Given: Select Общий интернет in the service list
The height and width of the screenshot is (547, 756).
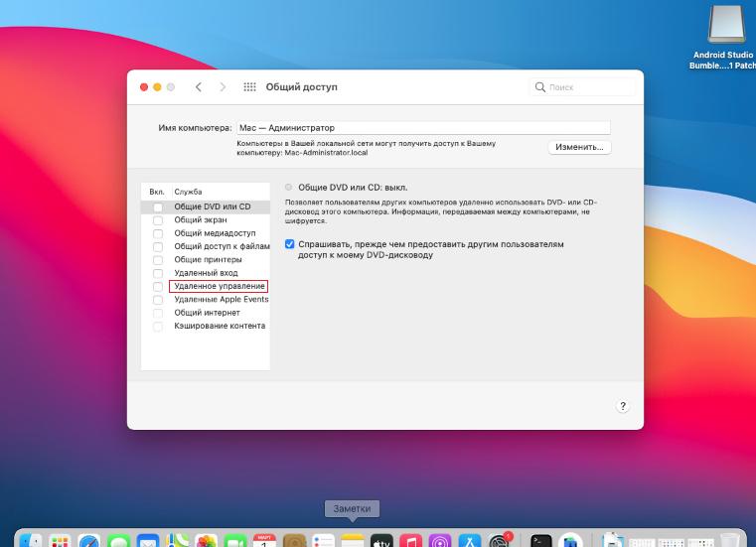Looking at the screenshot, I should pyautogui.click(x=207, y=313).
